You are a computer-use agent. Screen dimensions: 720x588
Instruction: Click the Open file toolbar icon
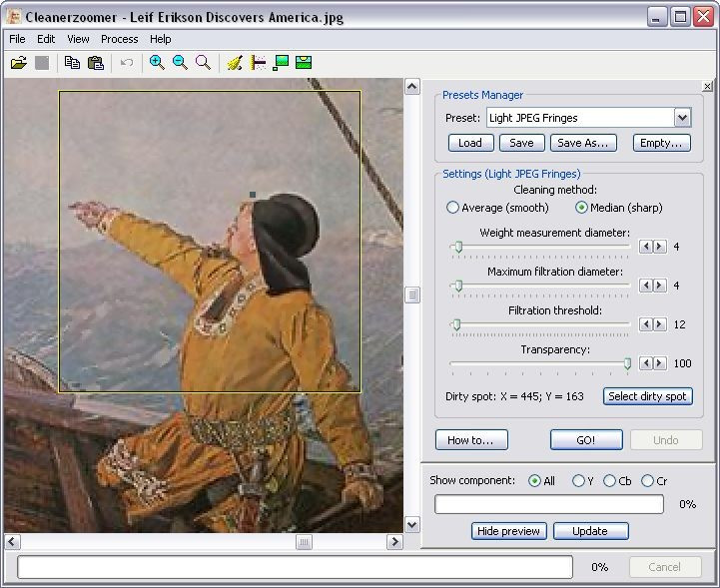point(18,63)
